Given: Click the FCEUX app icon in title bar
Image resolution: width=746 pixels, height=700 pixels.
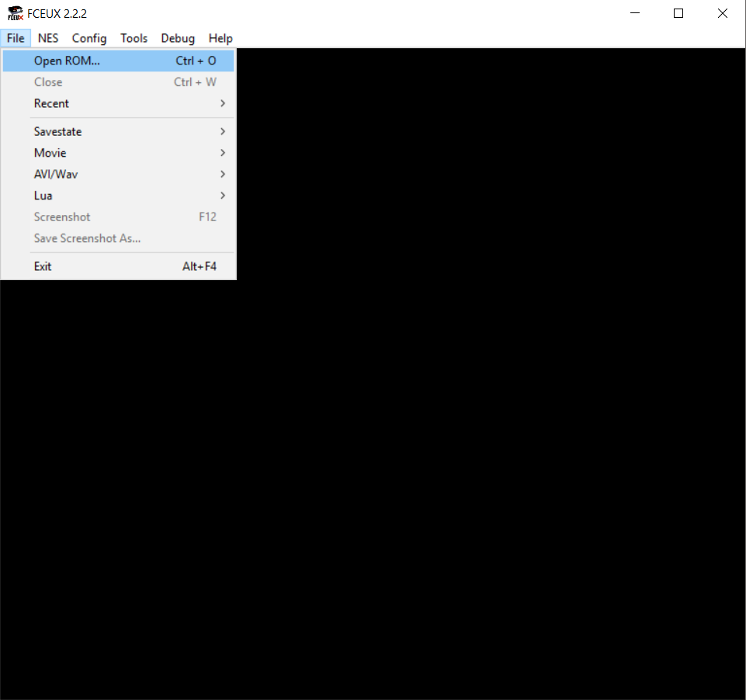Looking at the screenshot, I should [15, 13].
